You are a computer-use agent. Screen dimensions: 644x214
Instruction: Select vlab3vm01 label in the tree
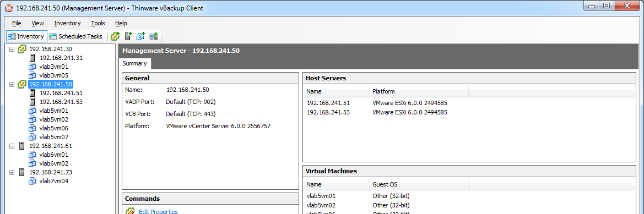point(53,67)
